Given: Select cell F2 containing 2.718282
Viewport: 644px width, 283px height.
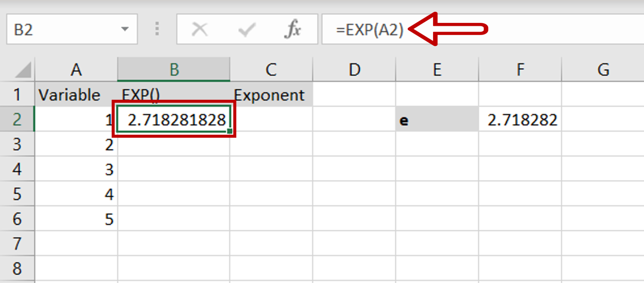Looking at the screenshot, I should click(x=520, y=119).
